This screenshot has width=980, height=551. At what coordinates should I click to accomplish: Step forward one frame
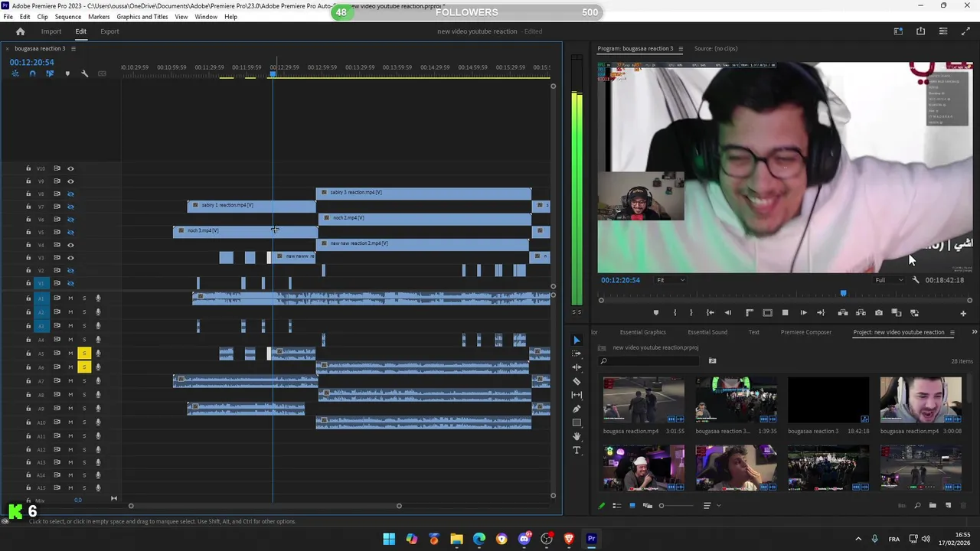click(803, 313)
